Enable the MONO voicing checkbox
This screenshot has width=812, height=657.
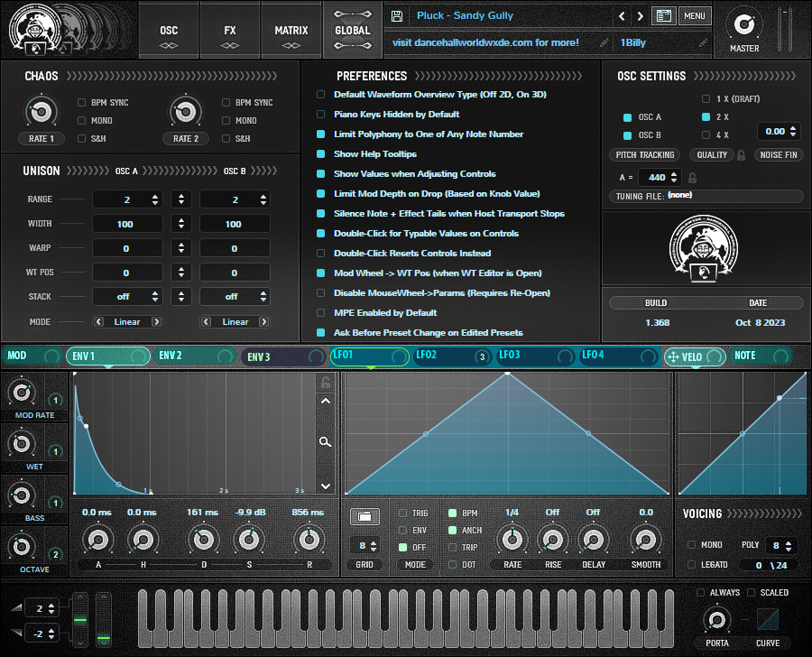pyautogui.click(x=692, y=545)
